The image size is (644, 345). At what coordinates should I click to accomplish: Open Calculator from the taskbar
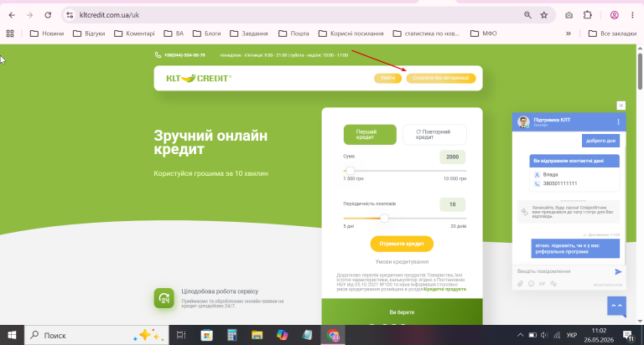(x=232, y=335)
